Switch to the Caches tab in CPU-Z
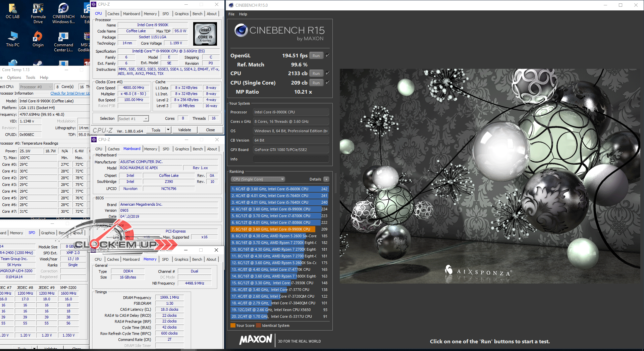This screenshot has height=351, width=644. click(113, 14)
